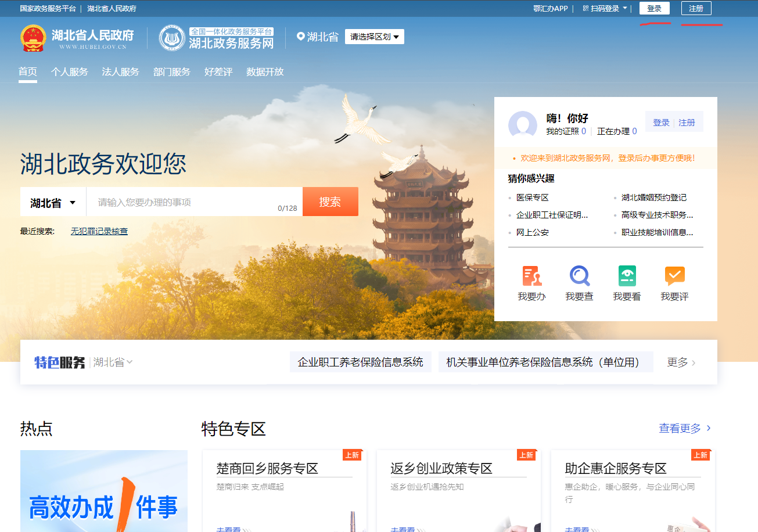Open the 高级专业技术职务 suggestion
The height and width of the screenshot is (532, 758).
tap(657, 215)
